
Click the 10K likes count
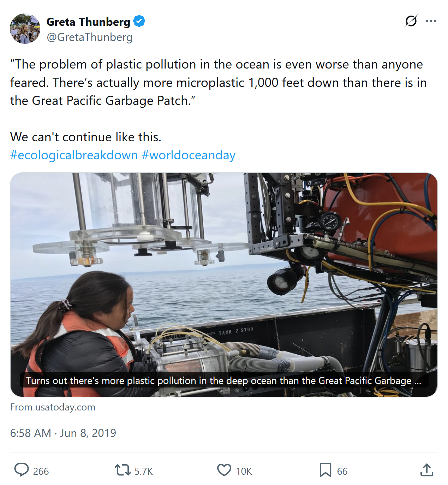pyautogui.click(x=244, y=471)
